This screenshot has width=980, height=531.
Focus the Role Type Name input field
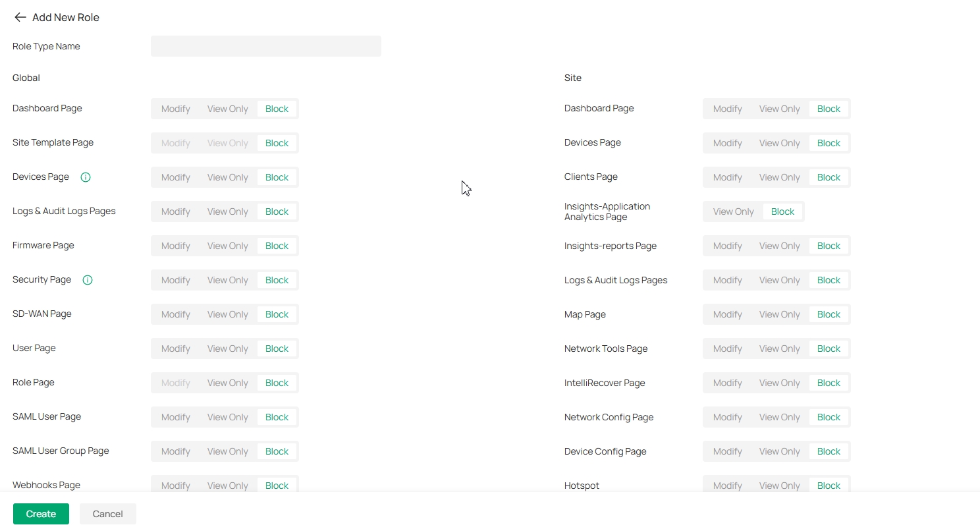(x=265, y=46)
